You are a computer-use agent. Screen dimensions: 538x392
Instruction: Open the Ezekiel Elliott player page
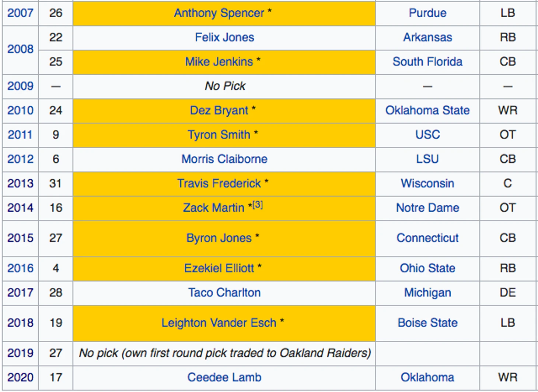[x=219, y=268]
